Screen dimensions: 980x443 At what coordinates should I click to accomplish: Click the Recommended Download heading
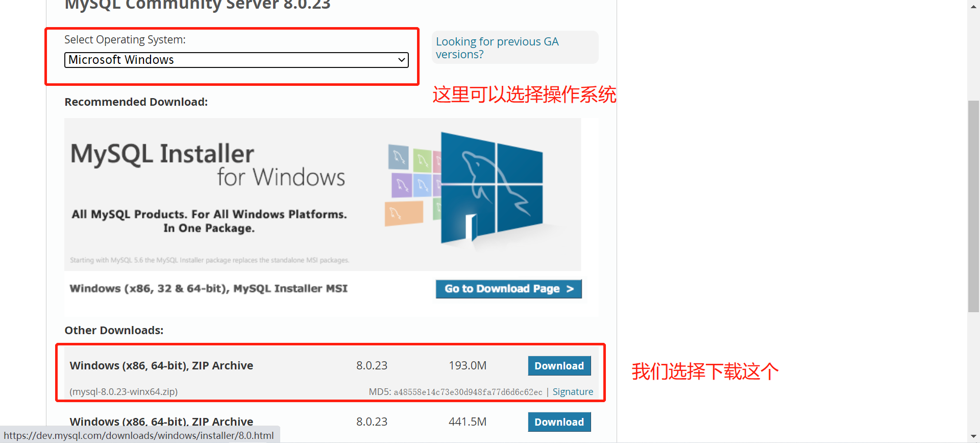(x=136, y=102)
